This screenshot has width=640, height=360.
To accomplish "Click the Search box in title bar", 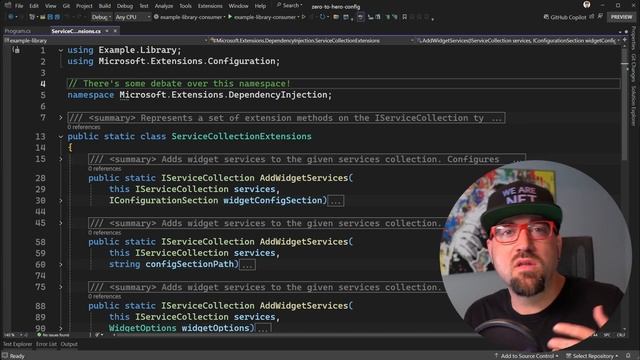I will pos(290,6).
